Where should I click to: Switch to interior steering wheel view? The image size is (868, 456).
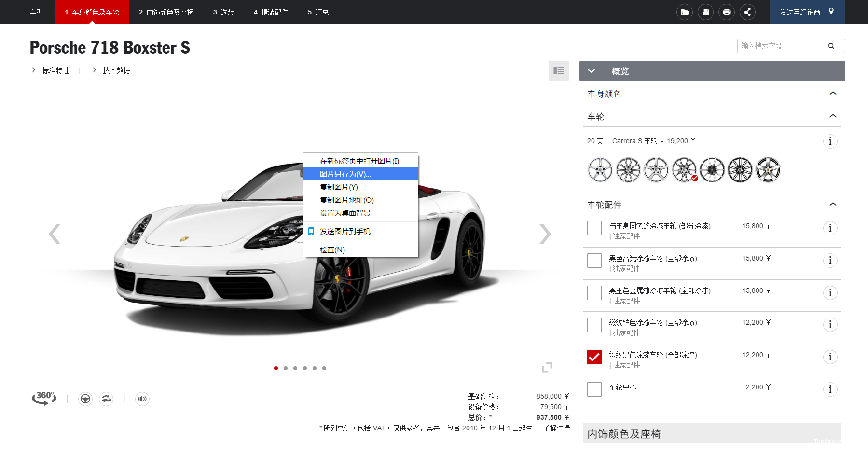(x=85, y=399)
